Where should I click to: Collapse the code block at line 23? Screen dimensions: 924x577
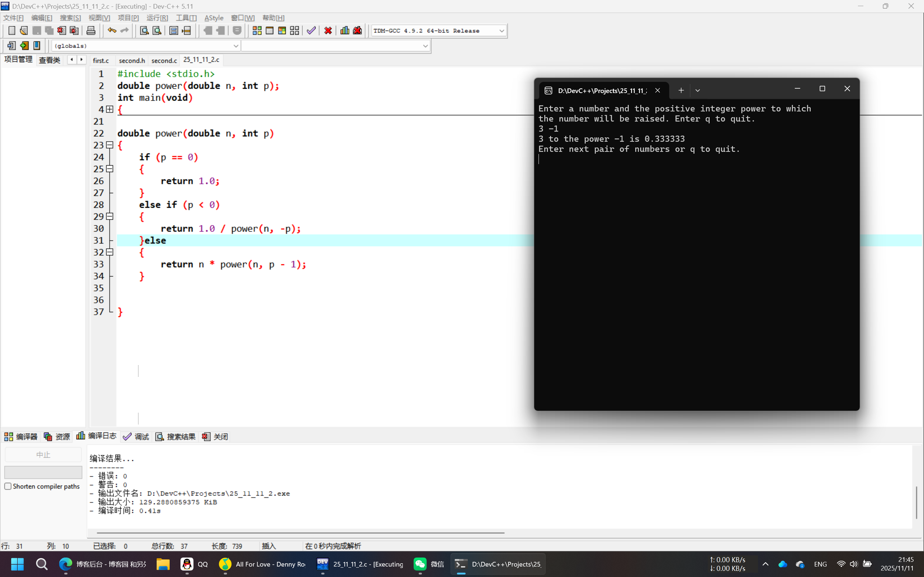110,145
